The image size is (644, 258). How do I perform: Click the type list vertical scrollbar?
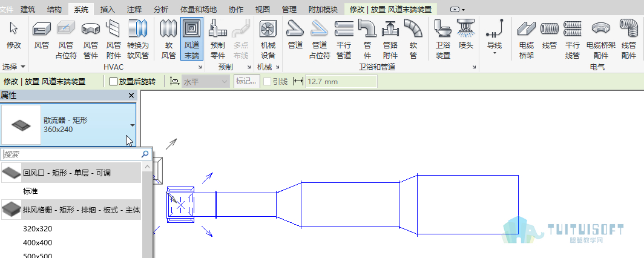point(146,210)
